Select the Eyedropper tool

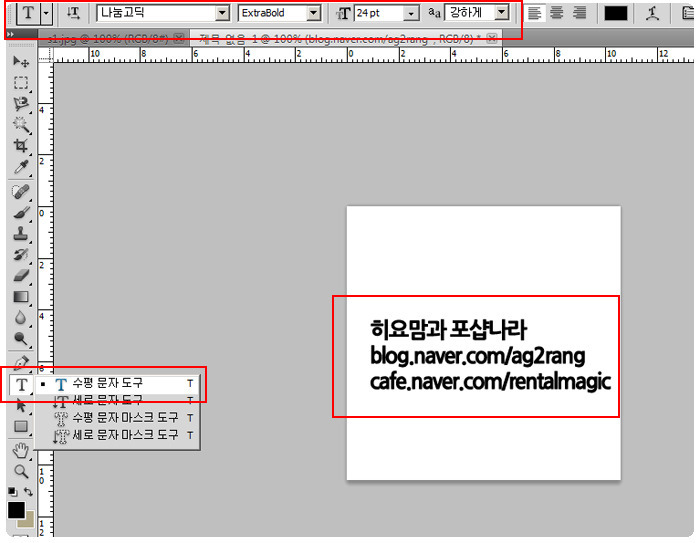21,167
